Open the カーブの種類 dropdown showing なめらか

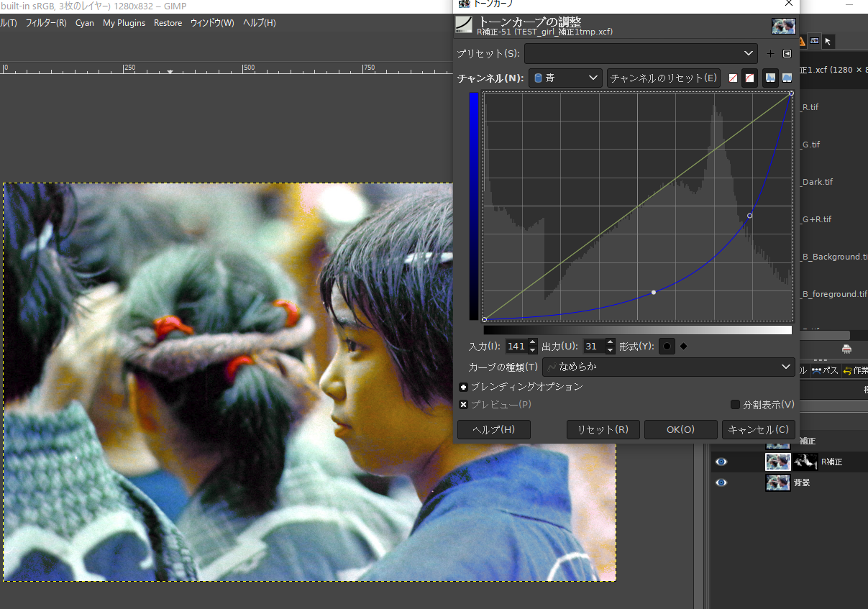[x=669, y=367]
